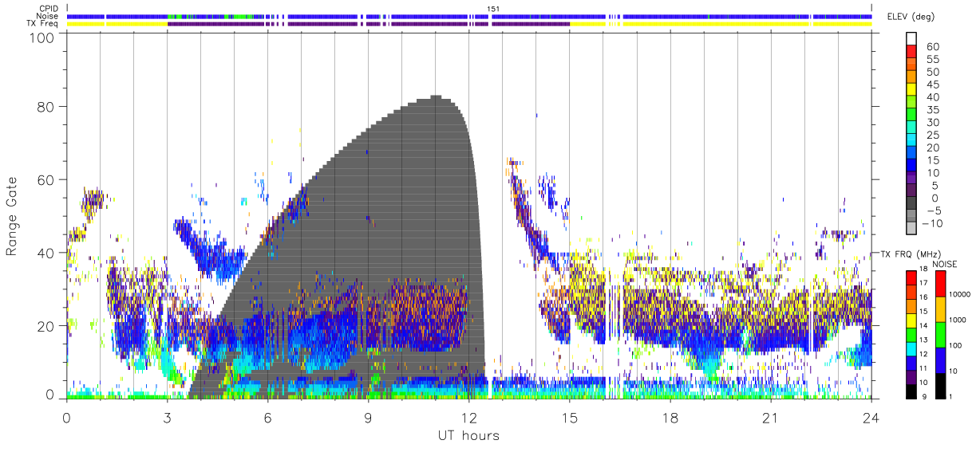
Task: Click the '16' label on the TX FRQ colorbar
Action: pos(923,298)
